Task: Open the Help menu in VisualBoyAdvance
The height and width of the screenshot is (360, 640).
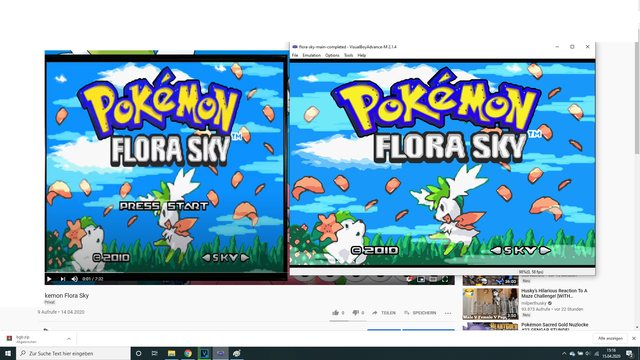Action: tap(362, 55)
